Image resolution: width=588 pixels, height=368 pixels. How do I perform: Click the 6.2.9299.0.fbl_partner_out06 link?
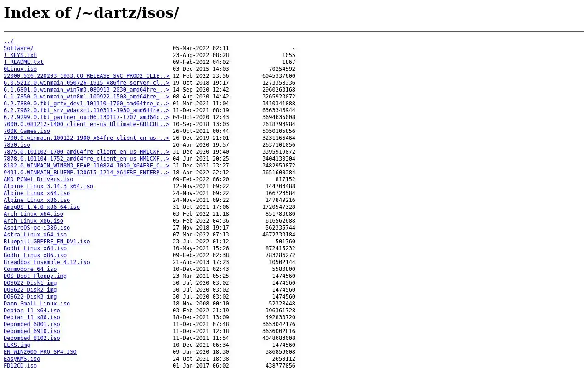[86, 117]
